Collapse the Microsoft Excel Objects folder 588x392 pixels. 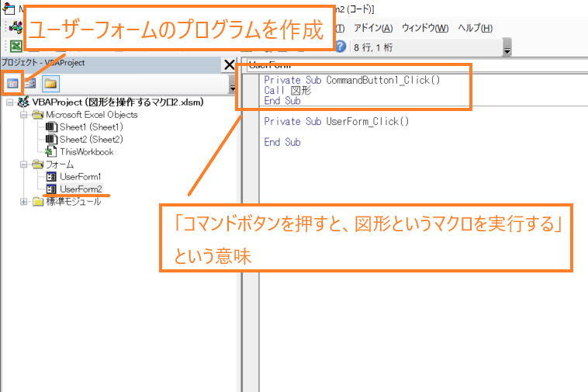(23, 115)
